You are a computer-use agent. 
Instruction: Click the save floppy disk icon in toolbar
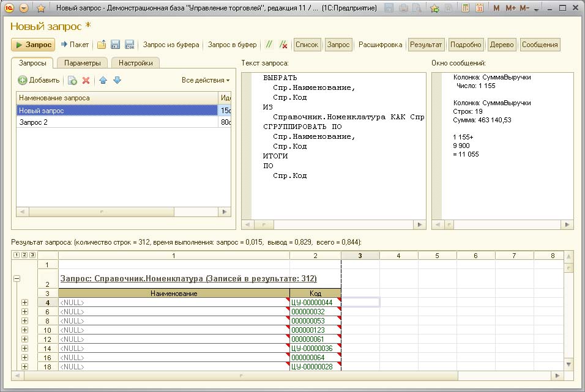click(114, 45)
